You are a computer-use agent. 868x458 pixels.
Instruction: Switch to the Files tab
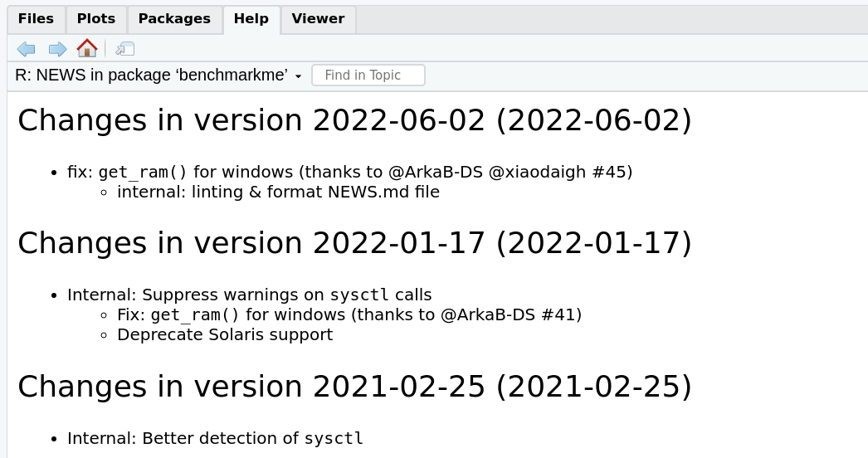point(36,19)
